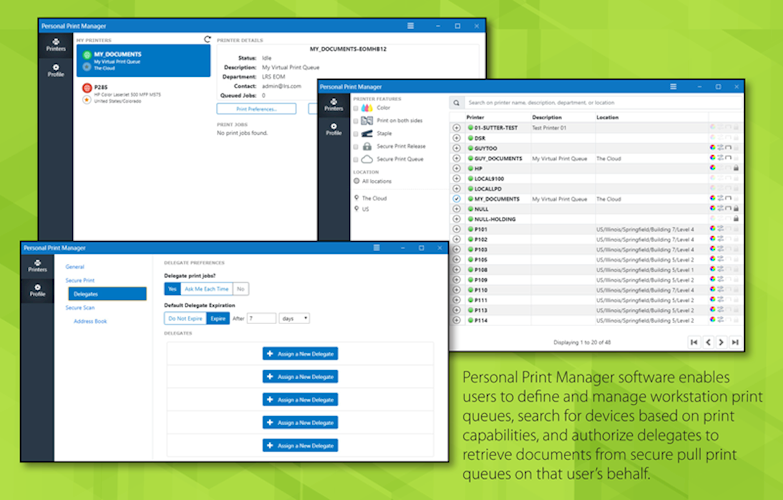Open hamburger menu in Delegates window
The width and height of the screenshot is (783, 500).
coord(377,248)
